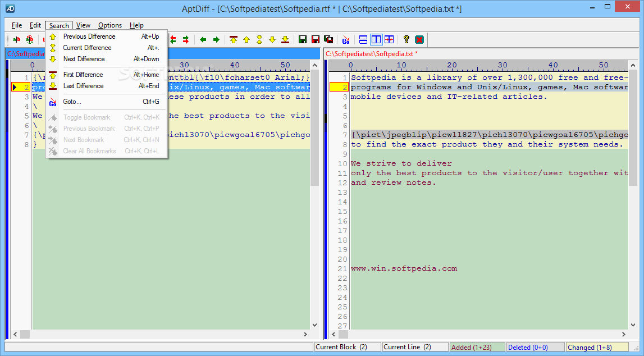The width and height of the screenshot is (644, 356).
Task: Click line 8 'to find the exact product' text
Action: (487, 144)
